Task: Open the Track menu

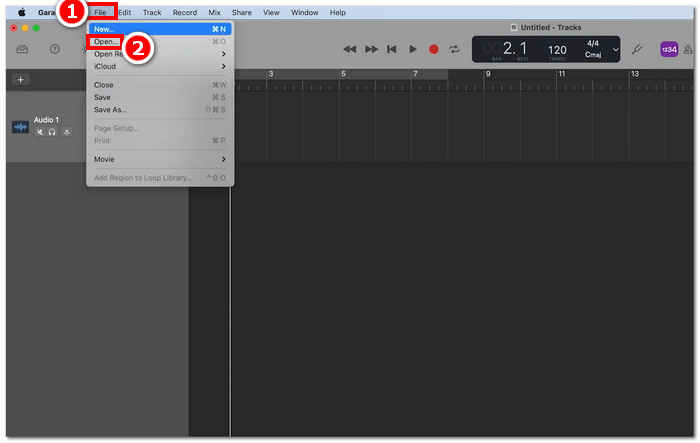Action: click(152, 13)
